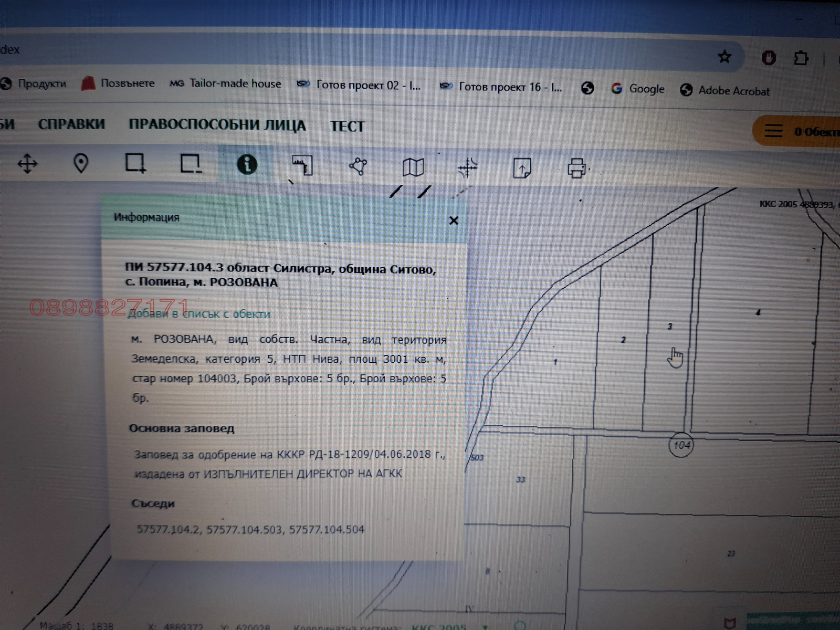Bookmark this page with the star icon
This screenshot has height=630, width=840.
(x=724, y=57)
